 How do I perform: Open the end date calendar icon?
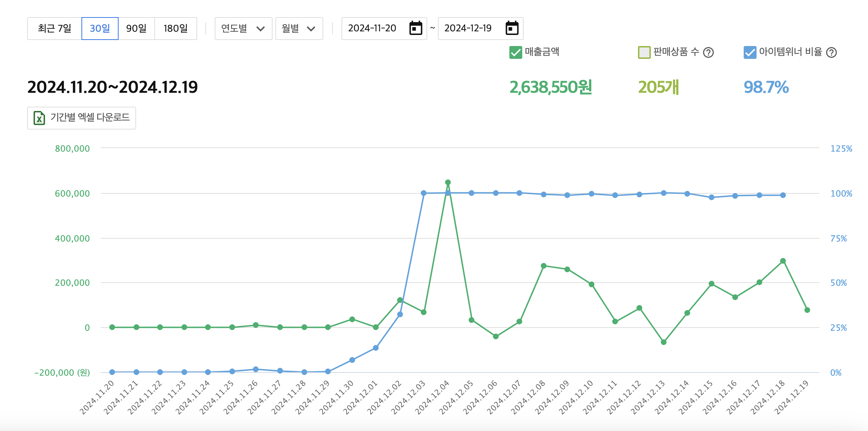point(512,28)
